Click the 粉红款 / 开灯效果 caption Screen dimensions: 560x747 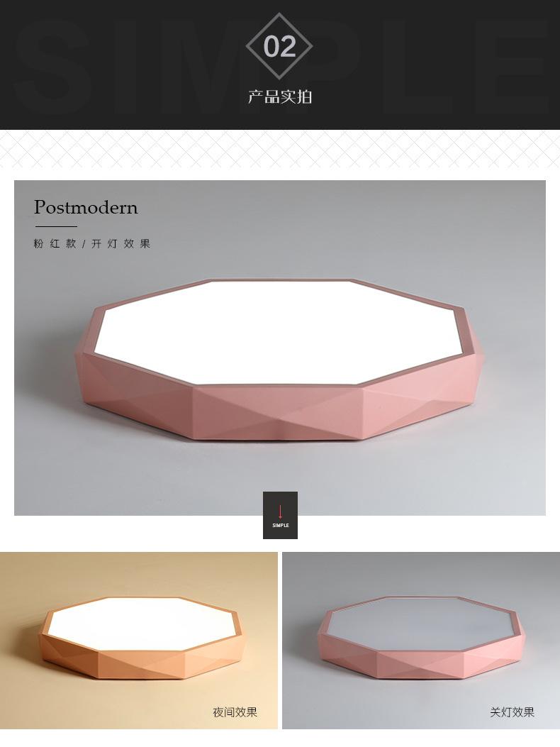92,244
